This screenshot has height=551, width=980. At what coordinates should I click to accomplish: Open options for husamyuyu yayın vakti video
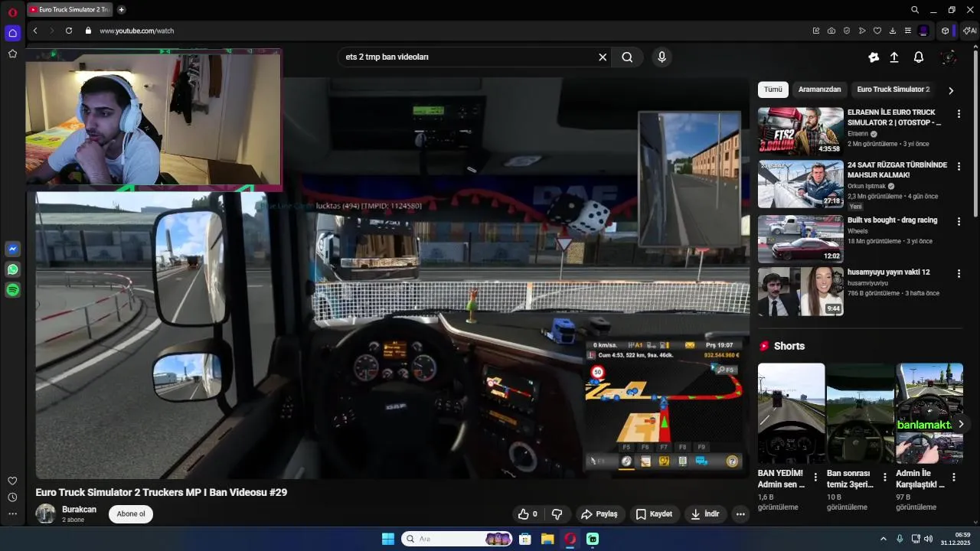(959, 273)
